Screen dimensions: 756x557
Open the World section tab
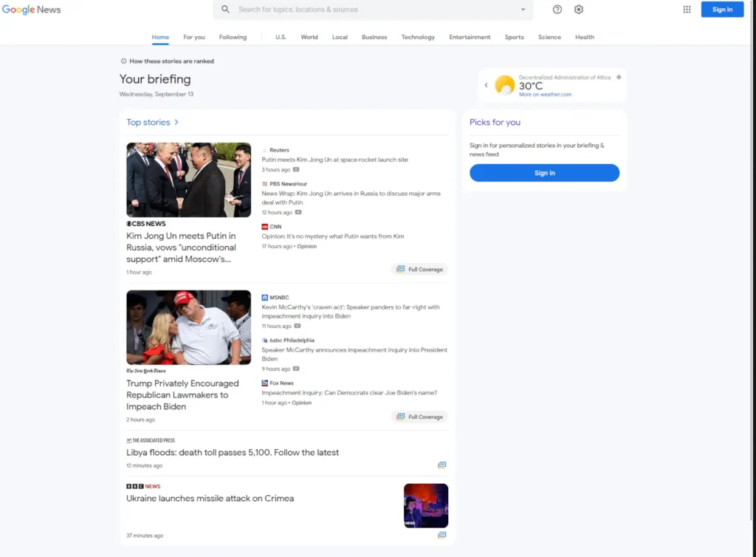309,37
